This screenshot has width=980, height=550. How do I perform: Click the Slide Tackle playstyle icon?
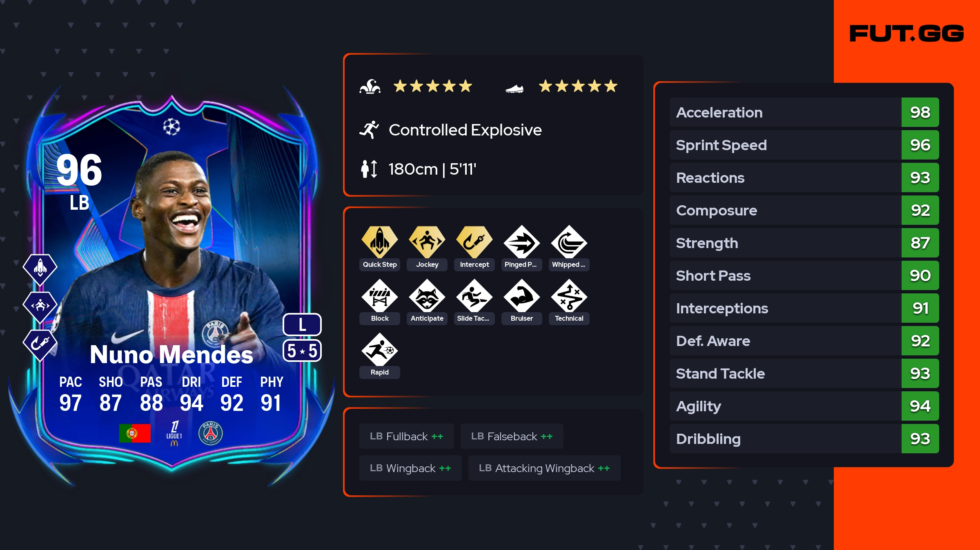pyautogui.click(x=474, y=296)
